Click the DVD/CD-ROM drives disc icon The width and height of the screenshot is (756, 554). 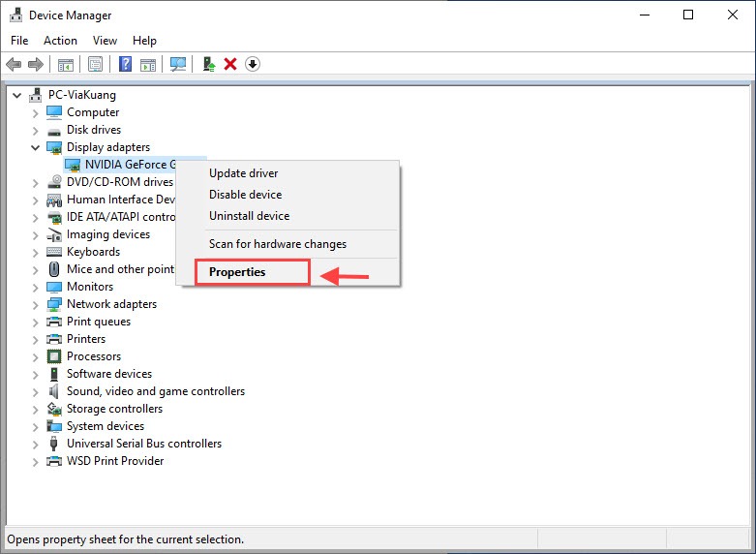click(54, 182)
